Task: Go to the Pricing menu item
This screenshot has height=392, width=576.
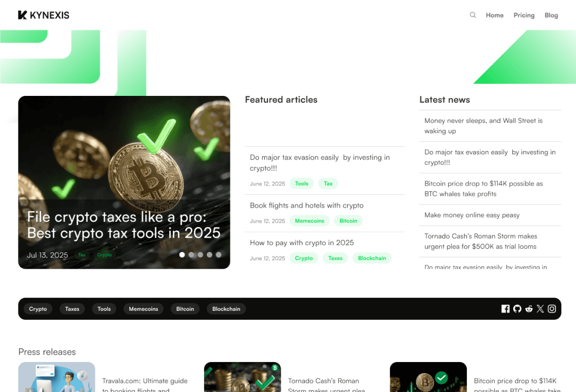Action: (x=524, y=15)
